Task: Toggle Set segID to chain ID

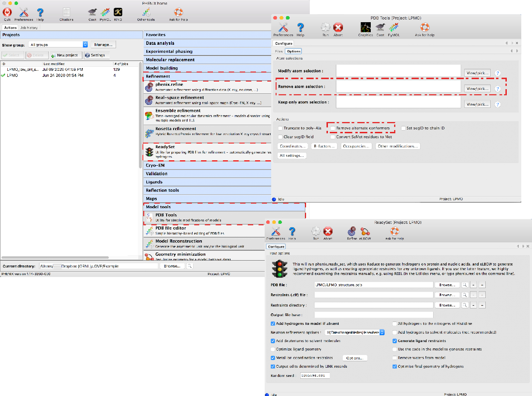Action: 403,128
